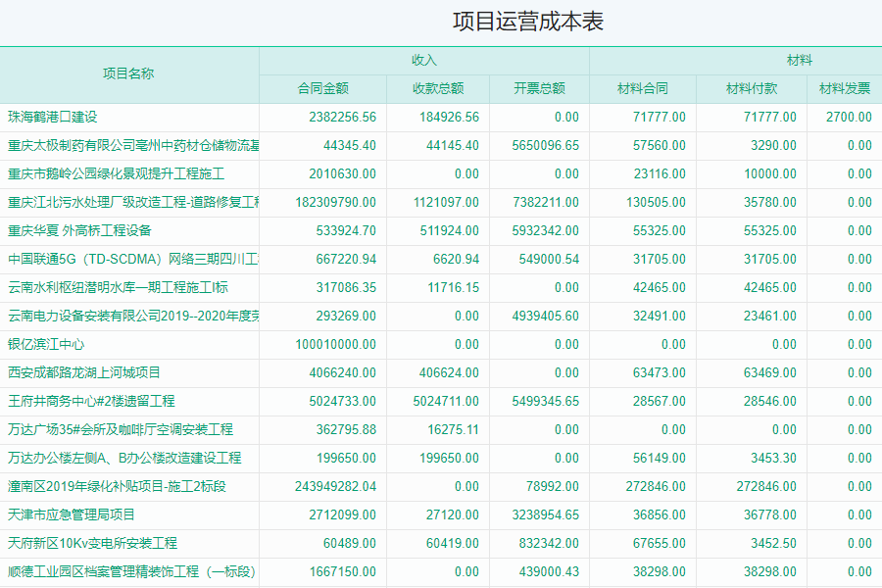Image resolution: width=882 pixels, height=588 pixels.
Task: Select the 2700.00 material invoice cell
Action: point(848,117)
